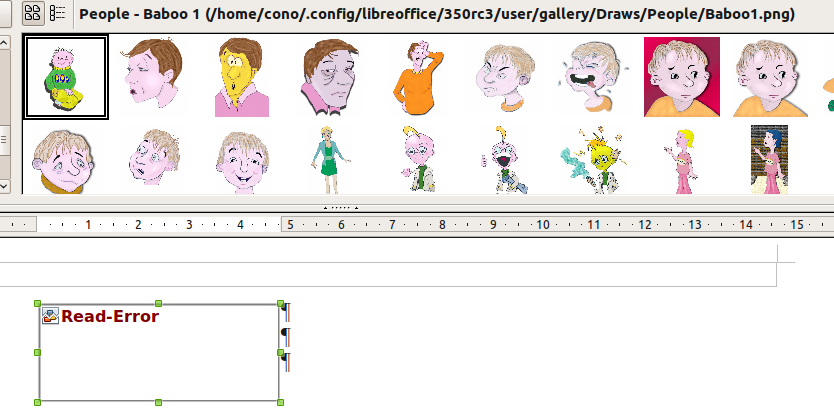Select the smiling blond boy thumbnail
Image resolution: width=834 pixels, height=411 pixels.
(241, 159)
